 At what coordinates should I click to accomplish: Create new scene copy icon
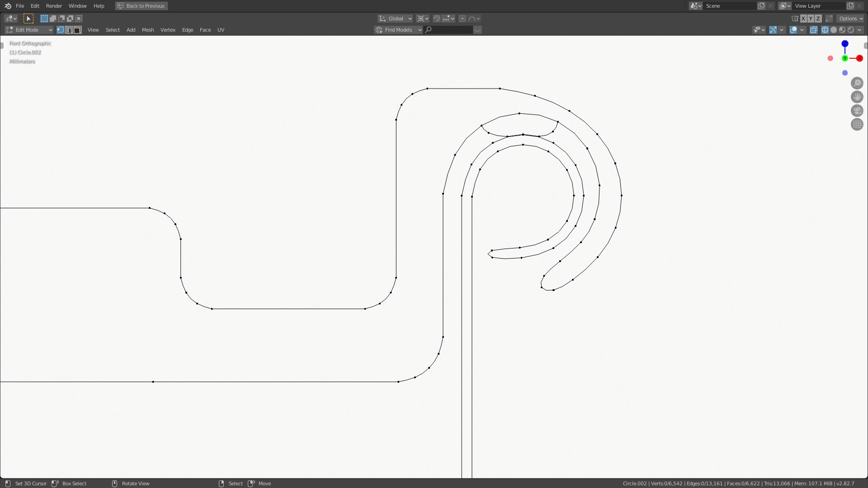pyautogui.click(x=761, y=6)
